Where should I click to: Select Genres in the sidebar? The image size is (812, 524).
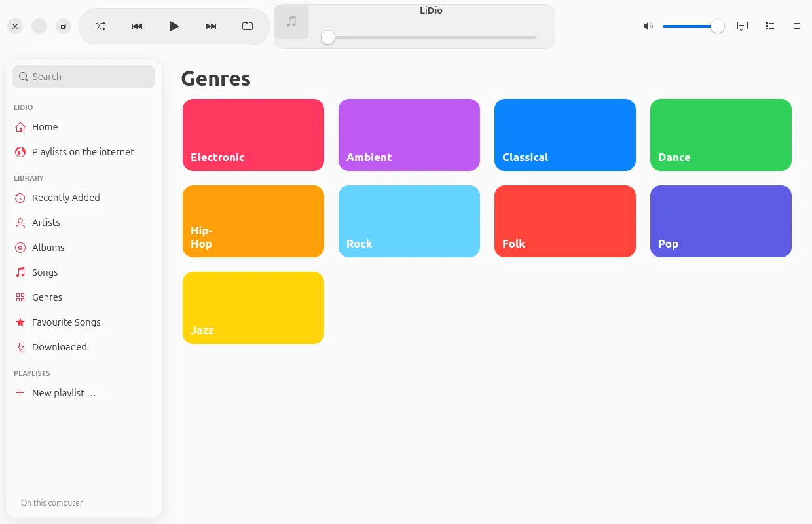84,297
